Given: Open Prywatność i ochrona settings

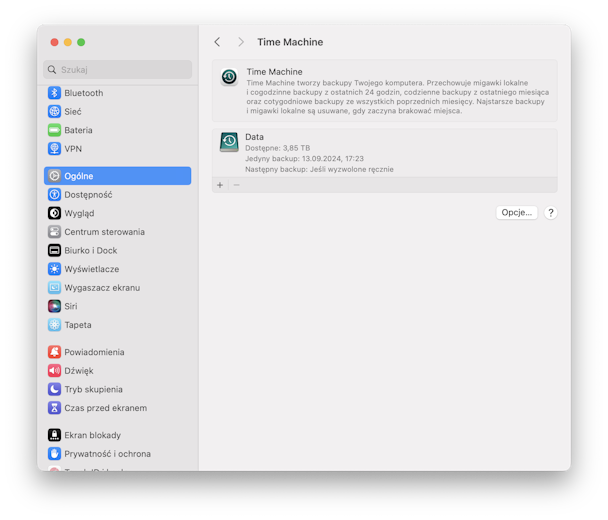Looking at the screenshot, I should 117,454.
